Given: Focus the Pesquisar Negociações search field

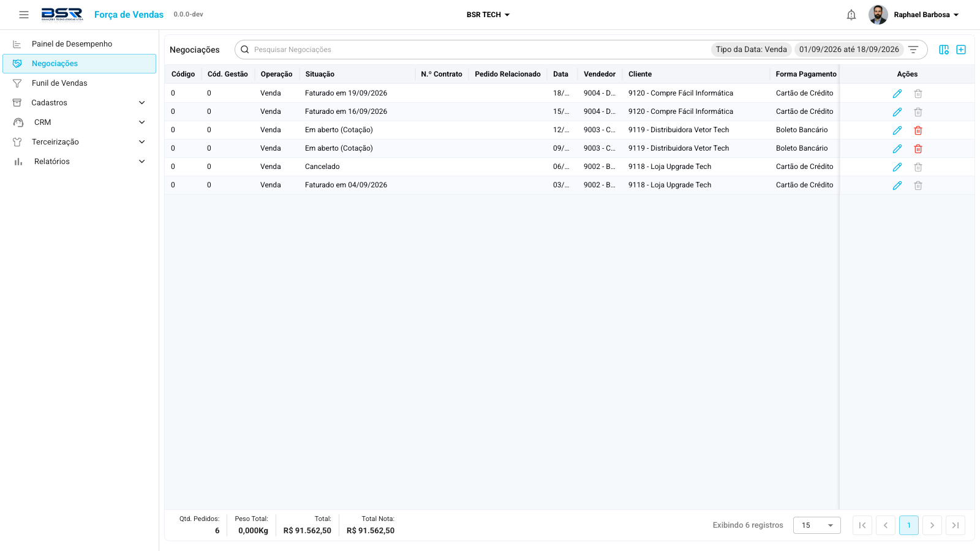Looking at the screenshot, I should [478, 50].
